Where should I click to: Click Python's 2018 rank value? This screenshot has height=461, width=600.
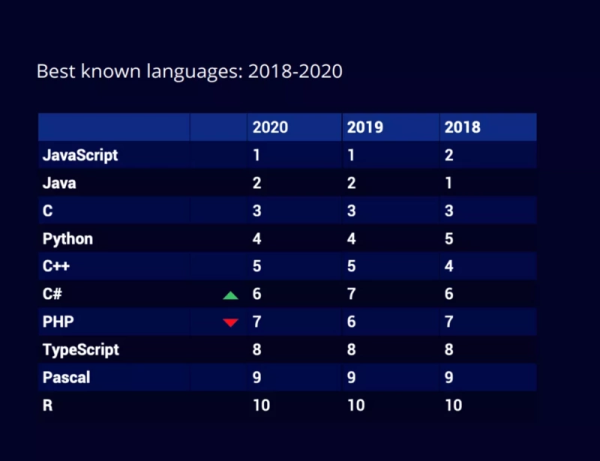click(448, 239)
